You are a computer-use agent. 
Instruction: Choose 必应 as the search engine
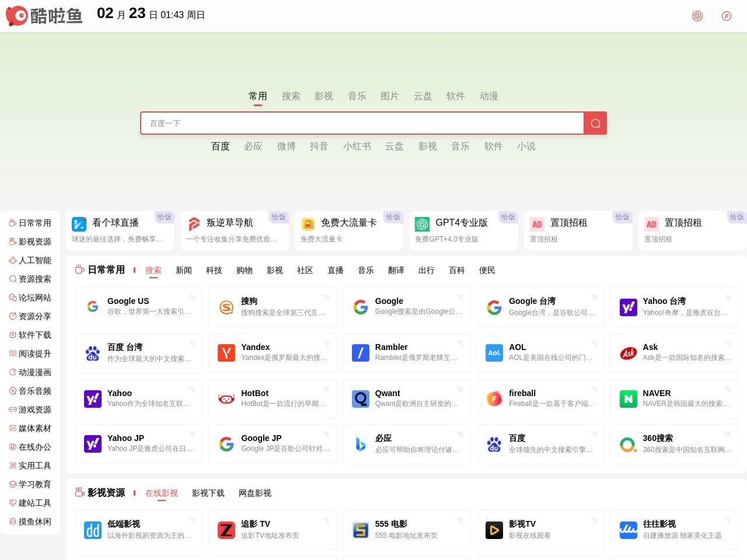[x=253, y=146]
